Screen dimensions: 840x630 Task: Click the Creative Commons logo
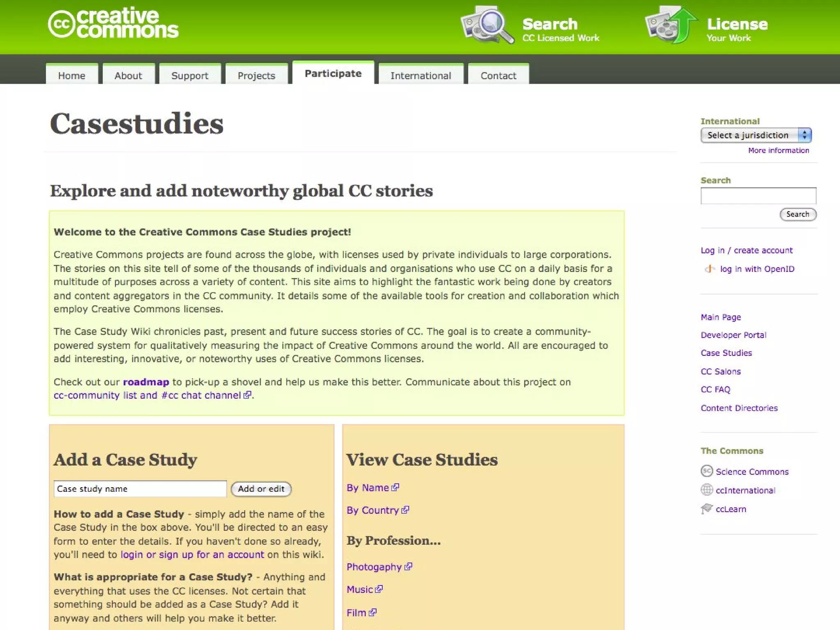point(113,23)
